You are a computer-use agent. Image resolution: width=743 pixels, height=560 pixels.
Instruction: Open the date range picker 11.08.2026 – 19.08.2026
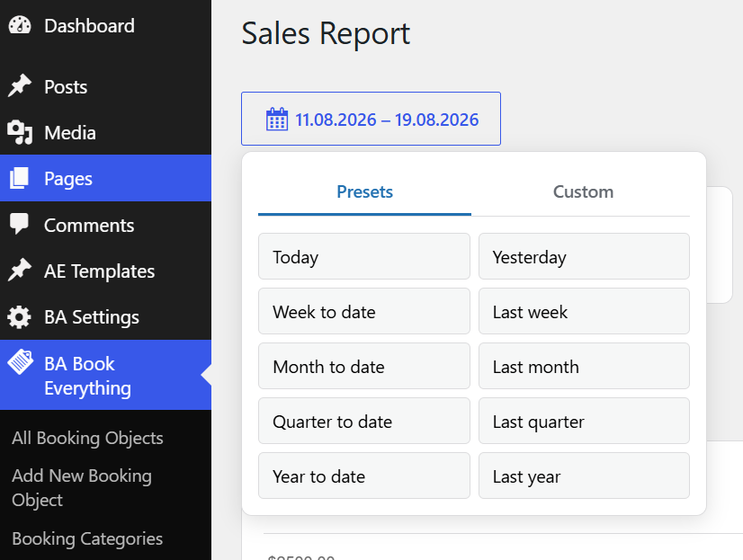tap(371, 119)
